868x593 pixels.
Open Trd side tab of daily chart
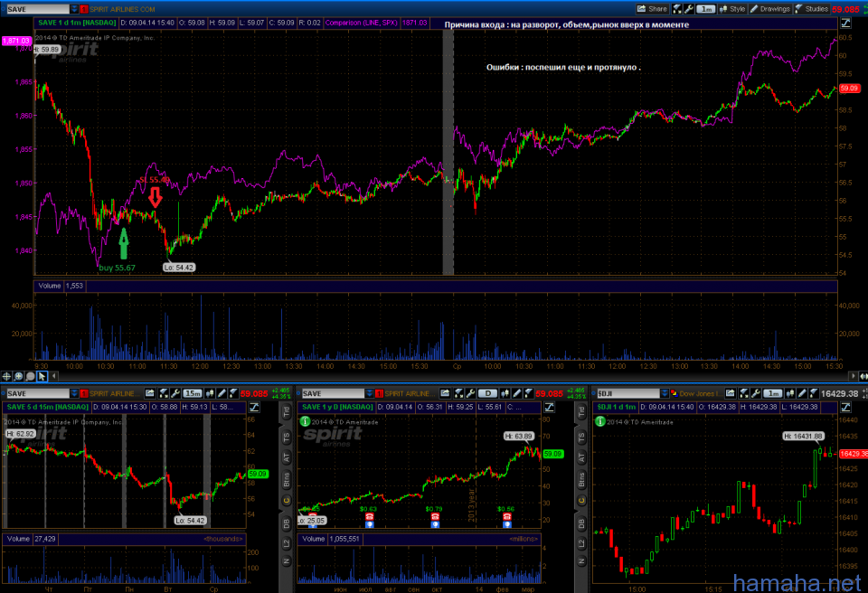click(581, 412)
